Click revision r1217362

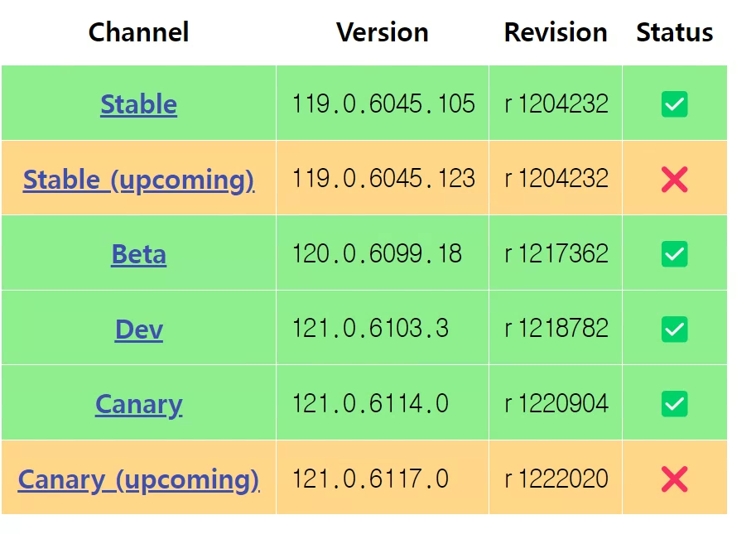click(556, 253)
